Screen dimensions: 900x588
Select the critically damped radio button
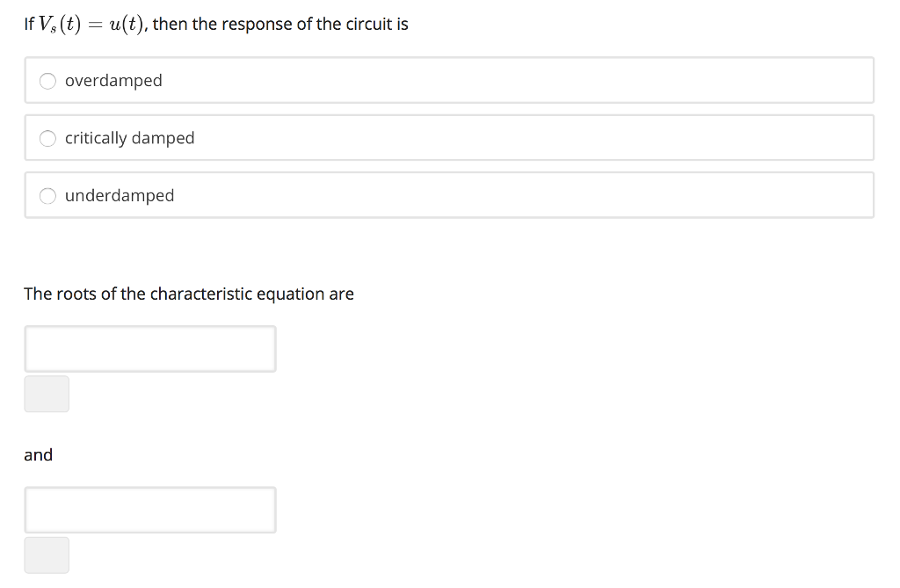click(47, 138)
